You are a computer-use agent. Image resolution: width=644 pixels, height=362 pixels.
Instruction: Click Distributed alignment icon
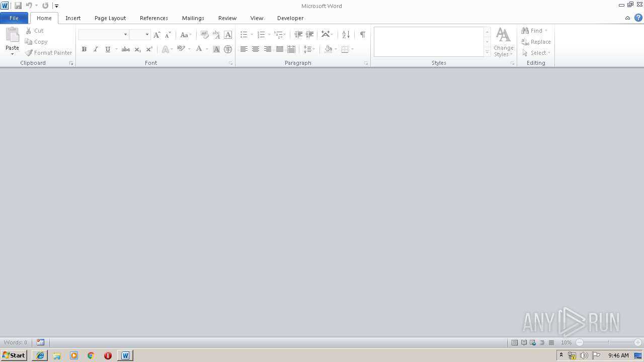click(x=291, y=49)
